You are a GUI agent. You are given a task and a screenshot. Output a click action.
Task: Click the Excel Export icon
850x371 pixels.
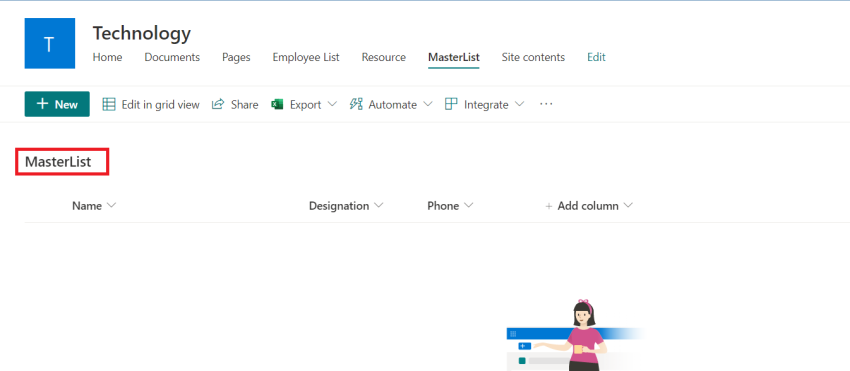[x=278, y=104]
